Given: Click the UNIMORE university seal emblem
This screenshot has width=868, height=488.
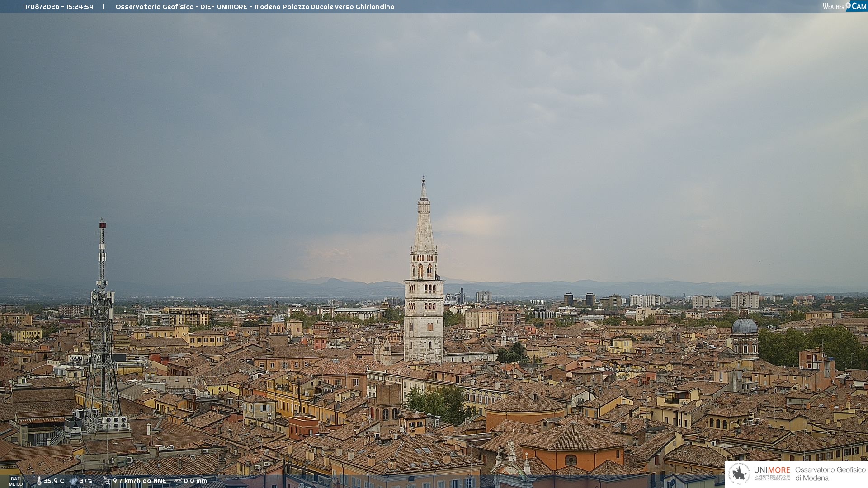Looking at the screenshot, I should [739, 474].
